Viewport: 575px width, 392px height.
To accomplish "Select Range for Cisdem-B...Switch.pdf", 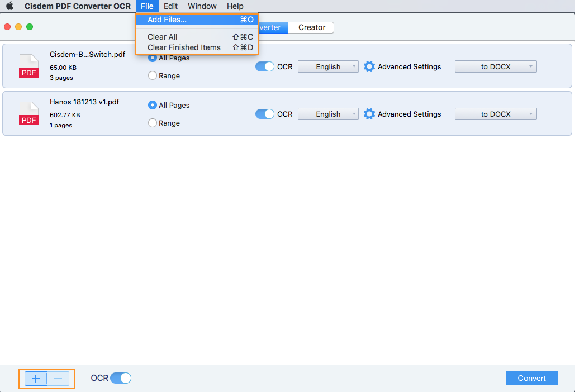I will [x=153, y=75].
